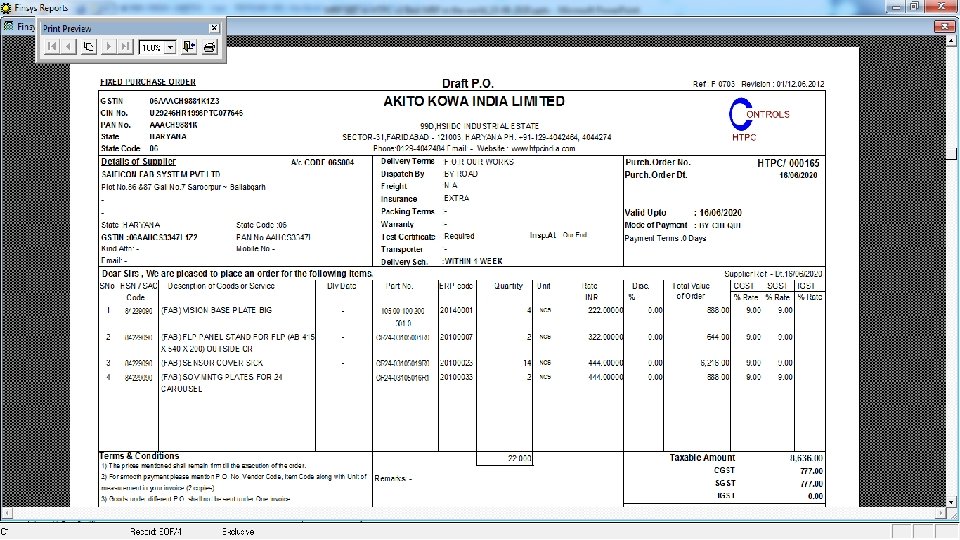
Task: Click the Controls HTPC logo
Action: tap(758, 119)
